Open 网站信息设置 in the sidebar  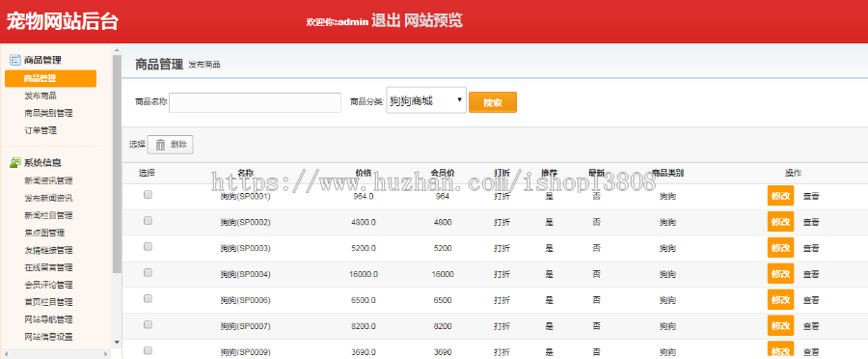tap(49, 337)
